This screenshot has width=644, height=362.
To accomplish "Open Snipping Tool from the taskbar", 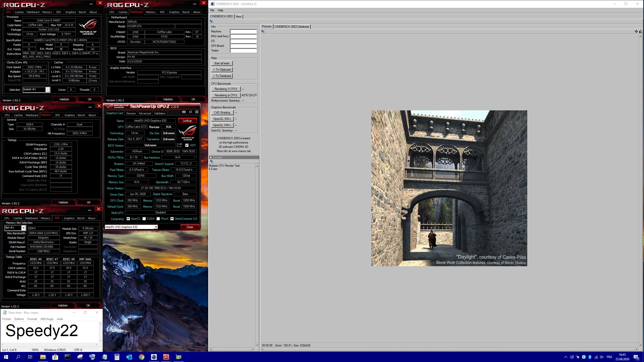I will pos(80,357).
